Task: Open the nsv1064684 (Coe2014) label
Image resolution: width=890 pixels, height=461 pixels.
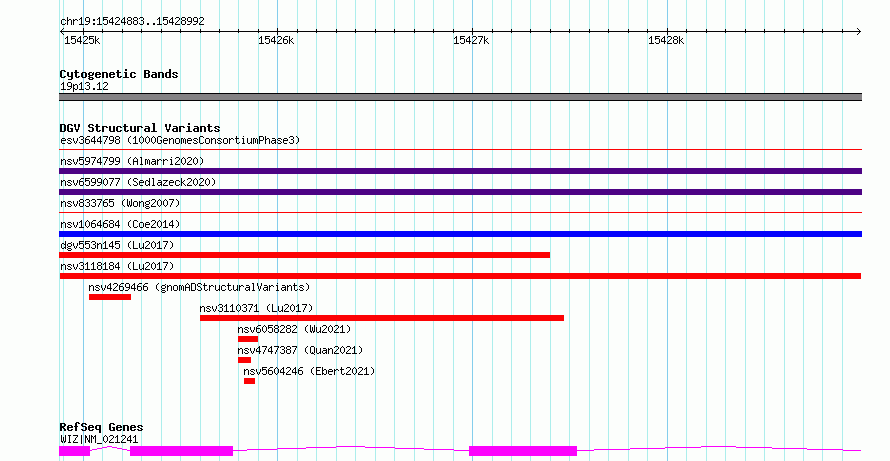Action: click(120, 224)
